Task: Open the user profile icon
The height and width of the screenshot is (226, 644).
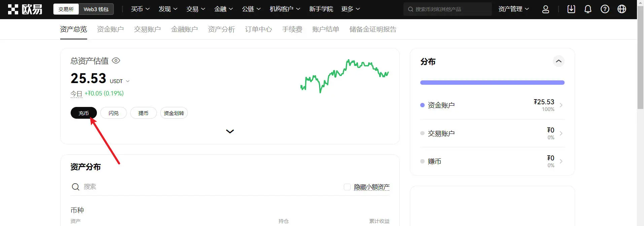Action: pos(545,9)
